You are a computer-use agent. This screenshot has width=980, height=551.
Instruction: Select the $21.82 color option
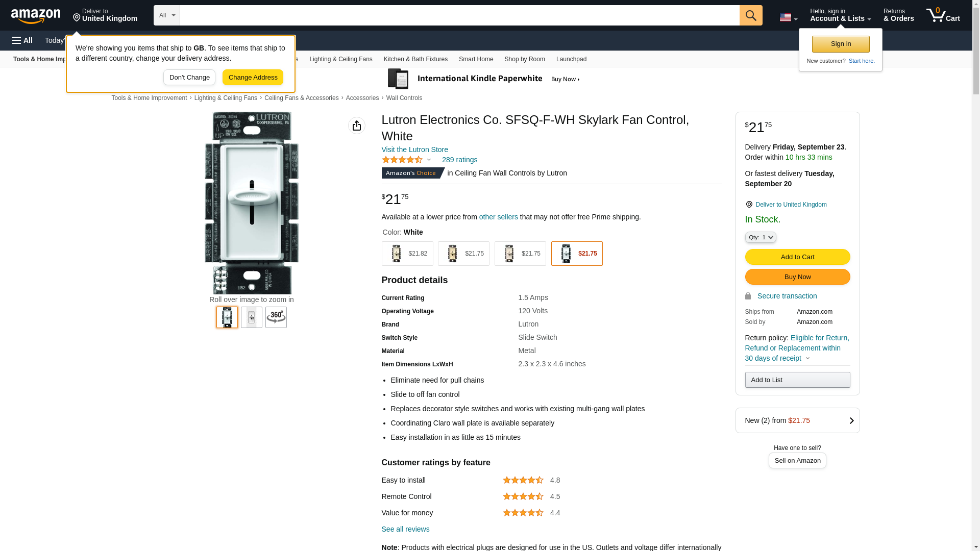(407, 254)
